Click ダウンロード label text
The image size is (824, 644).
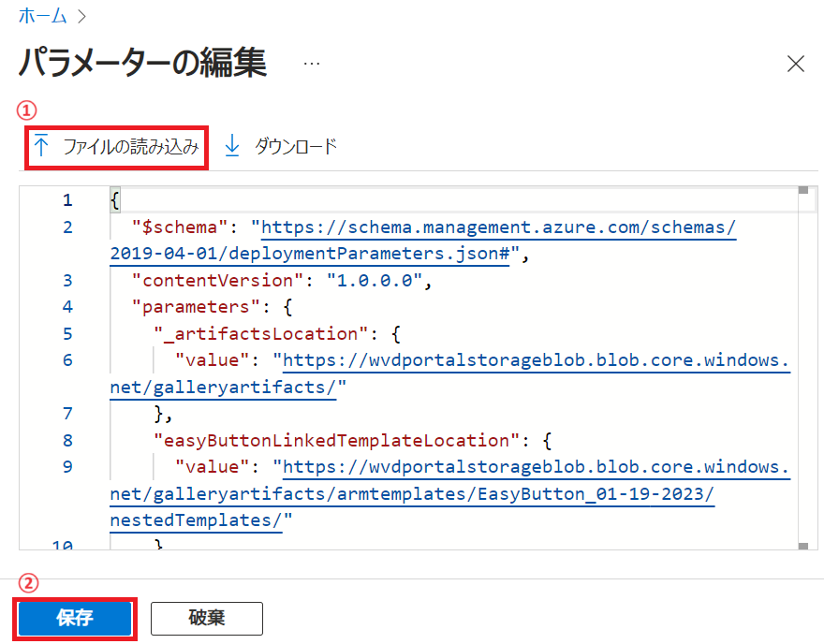[x=295, y=147]
